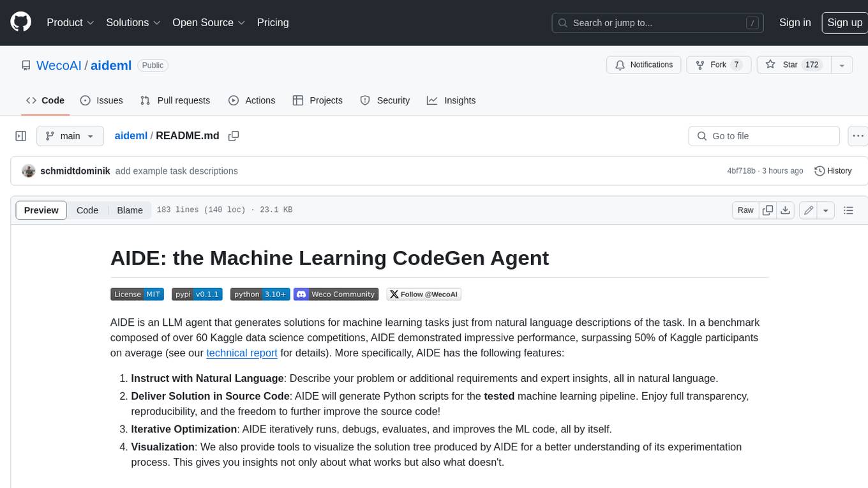Image resolution: width=868 pixels, height=488 pixels.
Task: Switch to the Pull requests tab
Action: pyautogui.click(x=175, y=100)
